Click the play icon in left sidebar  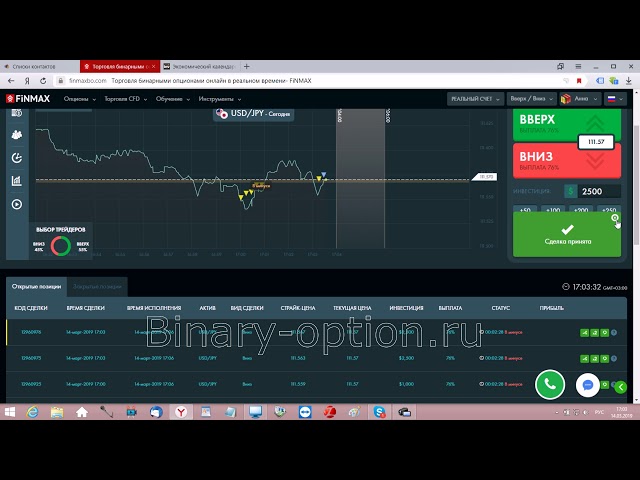point(17,204)
